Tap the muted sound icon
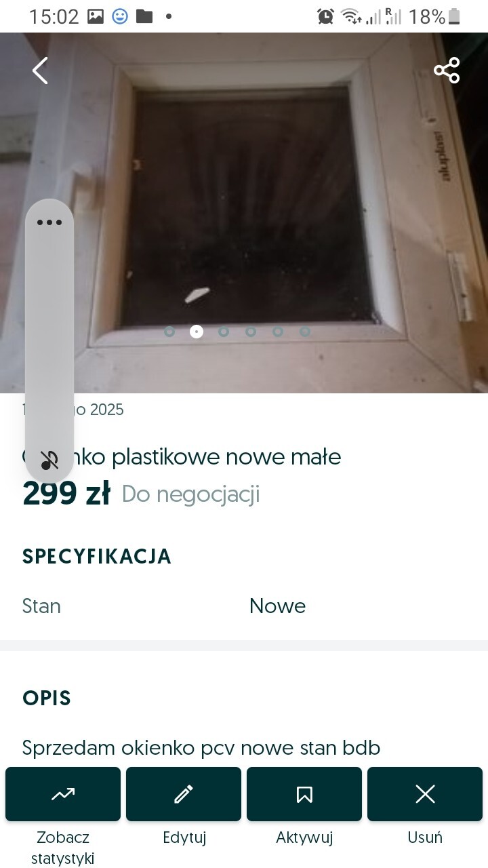 click(x=49, y=460)
